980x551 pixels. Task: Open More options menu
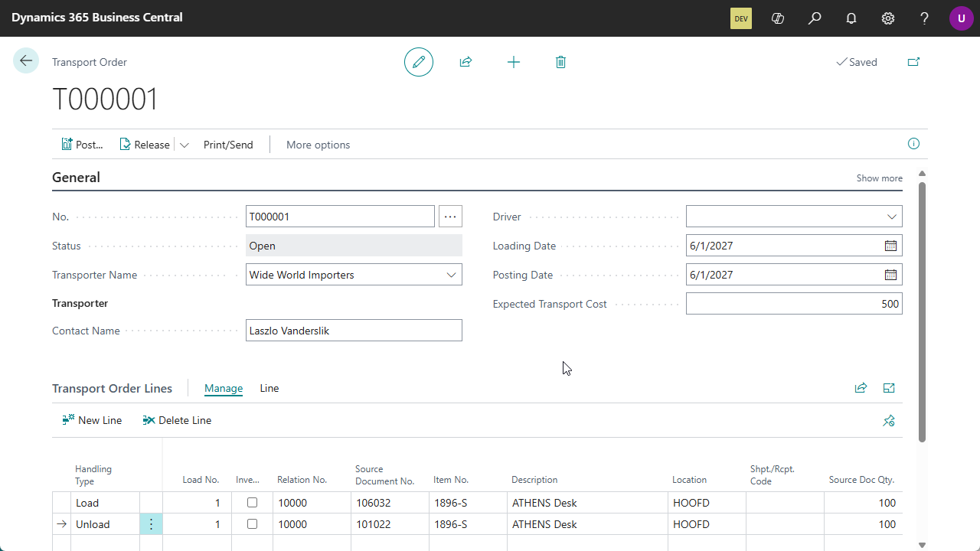pos(318,145)
